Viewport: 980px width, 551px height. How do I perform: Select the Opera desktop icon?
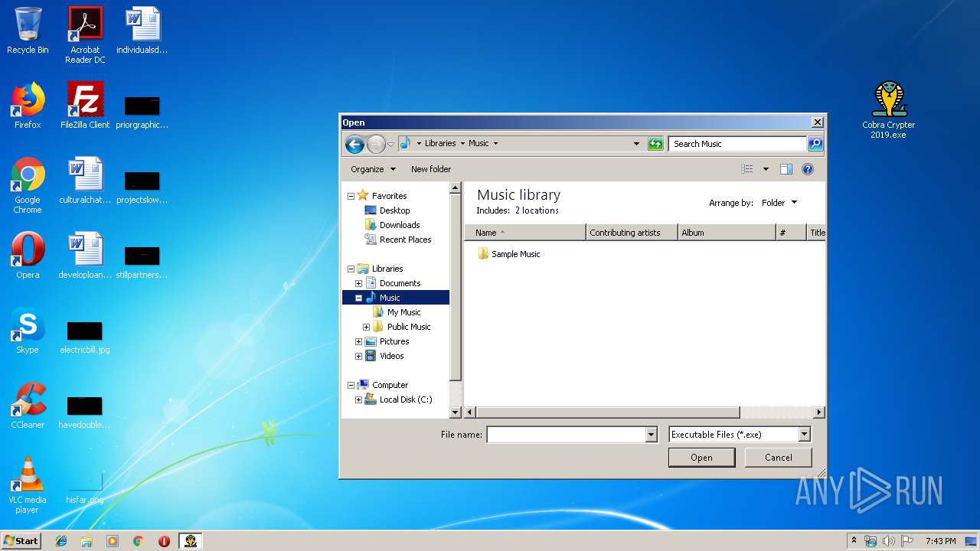pyautogui.click(x=28, y=256)
